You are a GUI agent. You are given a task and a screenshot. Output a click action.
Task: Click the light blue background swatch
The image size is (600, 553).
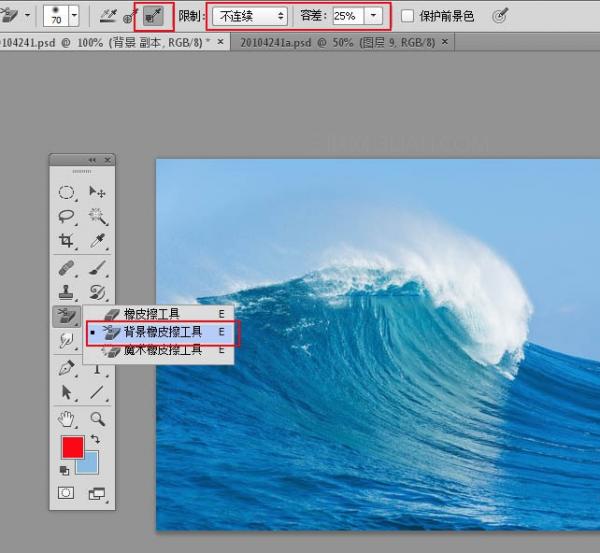point(89,465)
